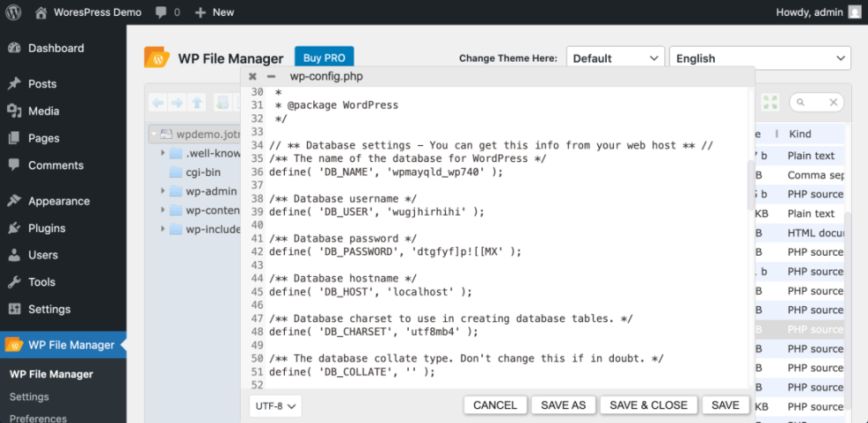Screen dimensions: 868x423
Task: Close the wp-config.php editor with the X icon
Action: (252, 77)
